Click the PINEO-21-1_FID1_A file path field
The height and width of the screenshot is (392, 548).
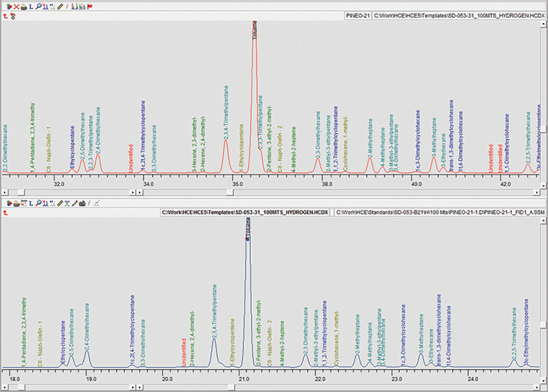click(x=437, y=211)
